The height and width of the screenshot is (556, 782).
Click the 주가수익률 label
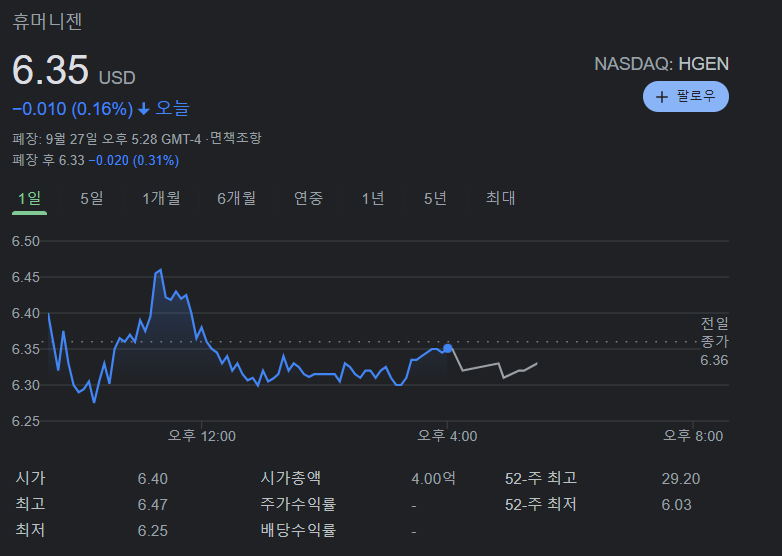[298, 504]
